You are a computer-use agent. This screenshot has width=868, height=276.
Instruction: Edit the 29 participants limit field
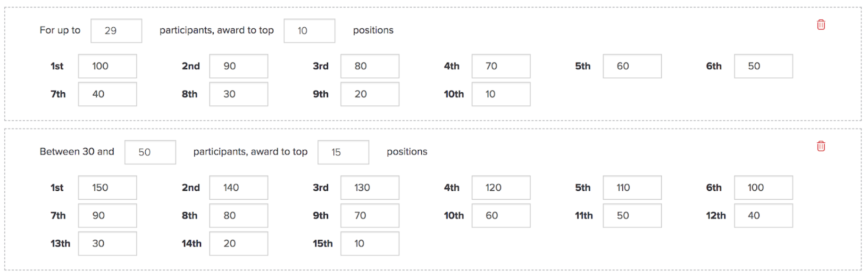tap(116, 31)
